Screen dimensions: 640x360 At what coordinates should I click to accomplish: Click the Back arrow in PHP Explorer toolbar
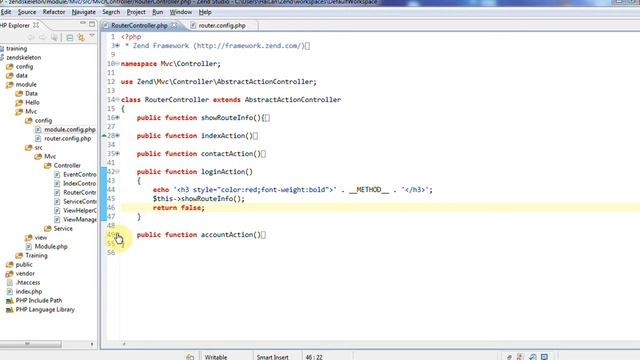[x=31, y=38]
